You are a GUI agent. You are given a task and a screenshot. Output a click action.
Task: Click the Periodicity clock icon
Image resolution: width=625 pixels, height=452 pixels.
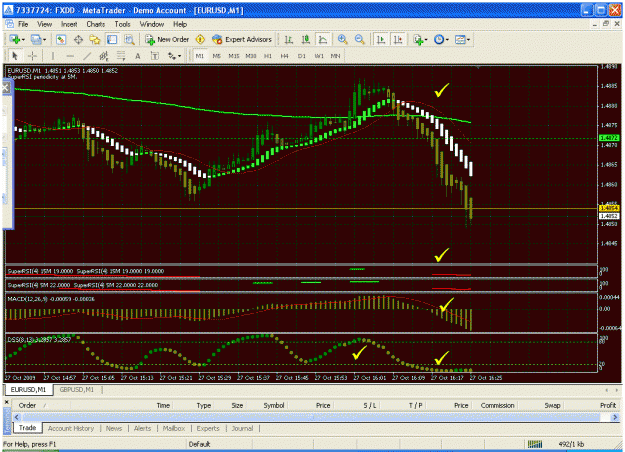pyautogui.click(x=438, y=39)
